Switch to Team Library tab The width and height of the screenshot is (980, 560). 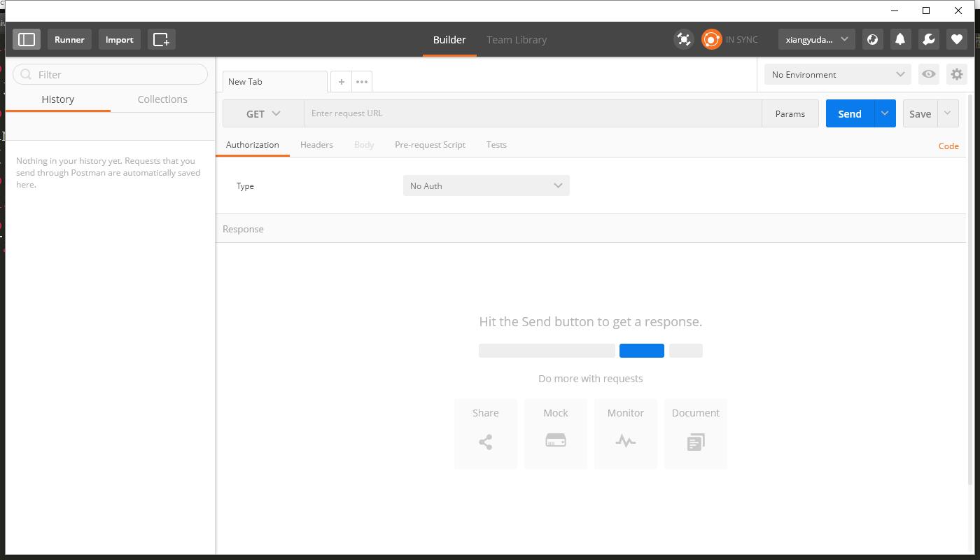coord(517,40)
